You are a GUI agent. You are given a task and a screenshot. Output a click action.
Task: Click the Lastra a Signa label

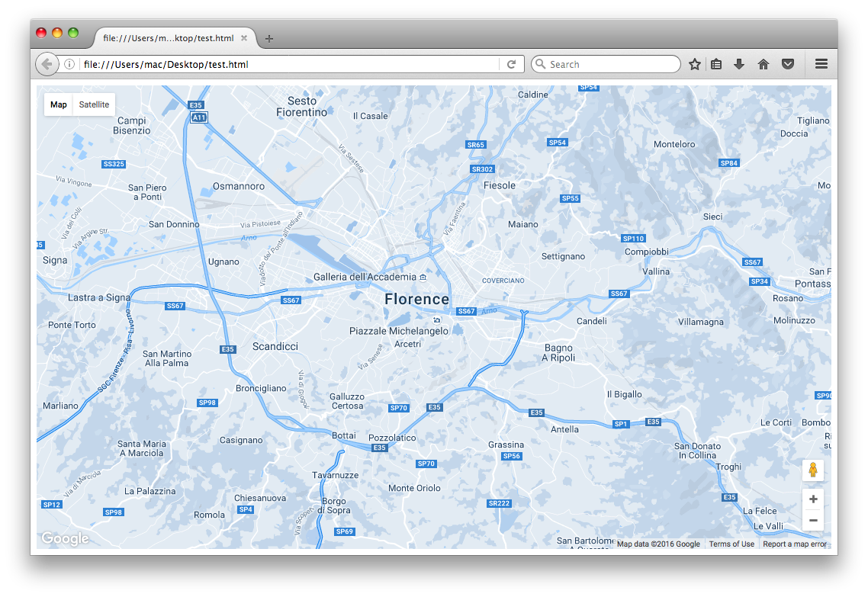[99, 297]
